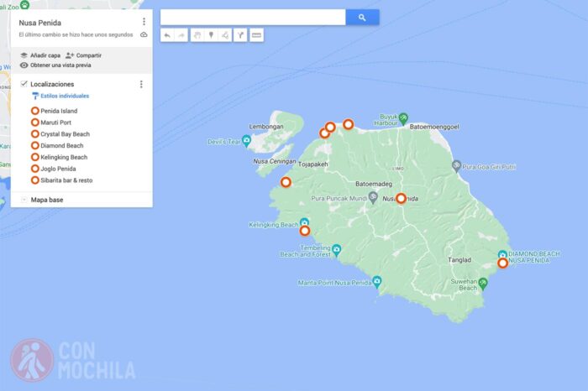This screenshot has height=391, width=588.
Task: Click the Lembongan map label
Action: (266, 127)
